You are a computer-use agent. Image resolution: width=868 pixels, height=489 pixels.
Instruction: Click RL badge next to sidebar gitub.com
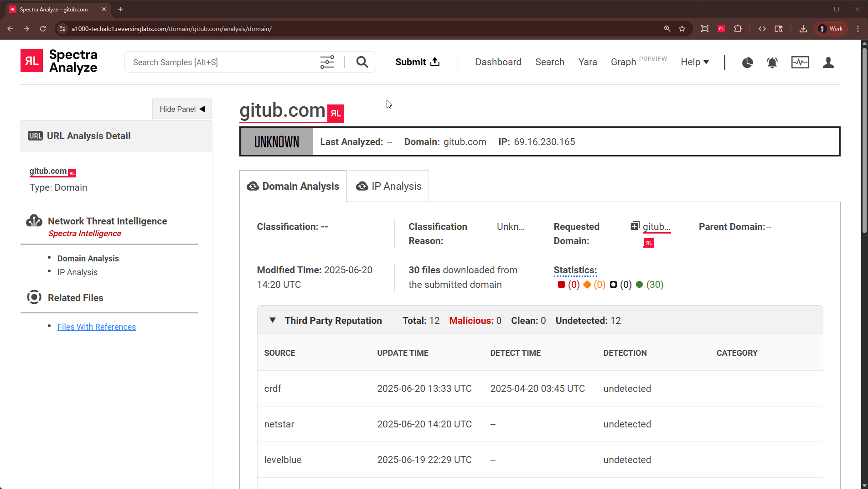(x=72, y=173)
